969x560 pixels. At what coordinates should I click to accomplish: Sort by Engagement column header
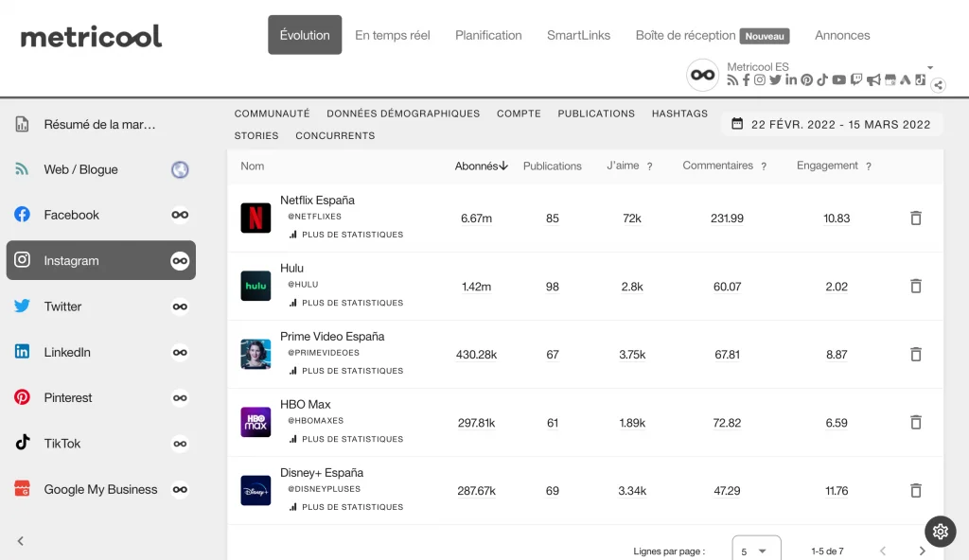point(827,165)
